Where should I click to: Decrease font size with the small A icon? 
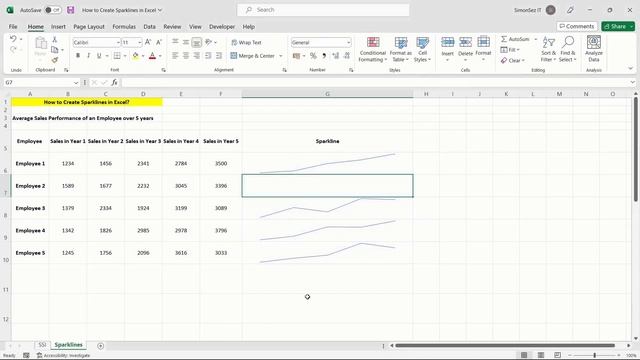159,42
